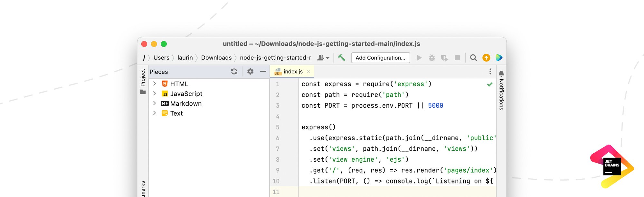Close the index.js tab

pos(308,72)
